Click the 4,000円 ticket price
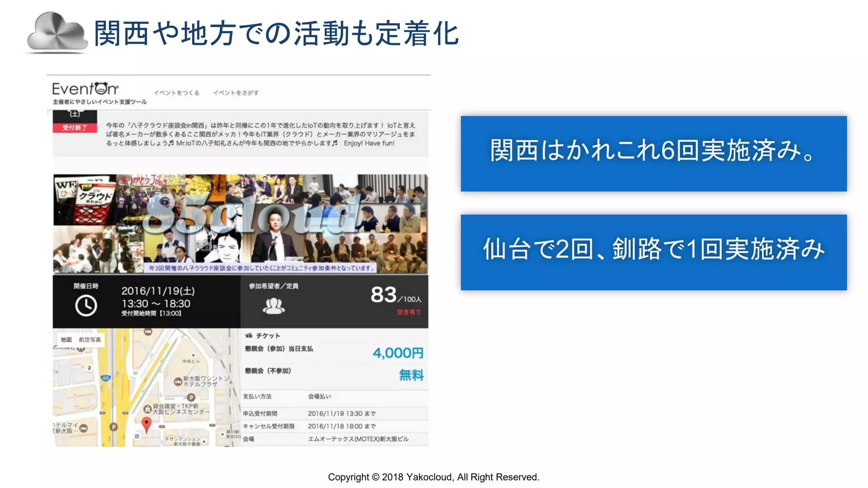The width and height of the screenshot is (868, 488). pyautogui.click(x=398, y=353)
